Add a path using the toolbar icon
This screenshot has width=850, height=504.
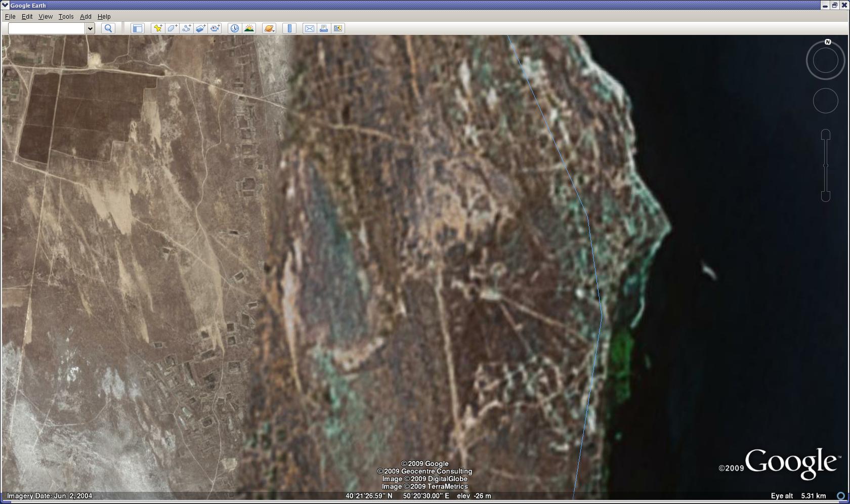(x=187, y=28)
